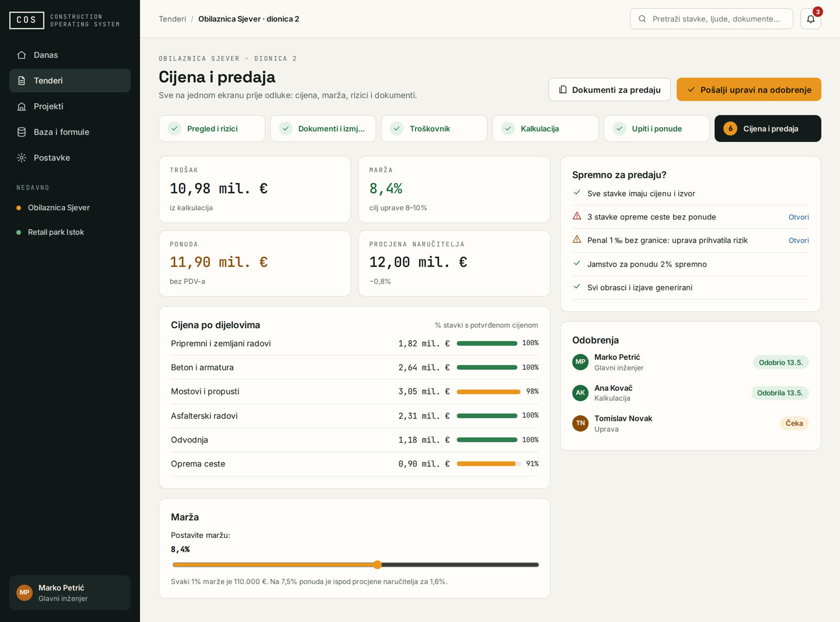Focus the Pretraži stavke search field

(711, 19)
